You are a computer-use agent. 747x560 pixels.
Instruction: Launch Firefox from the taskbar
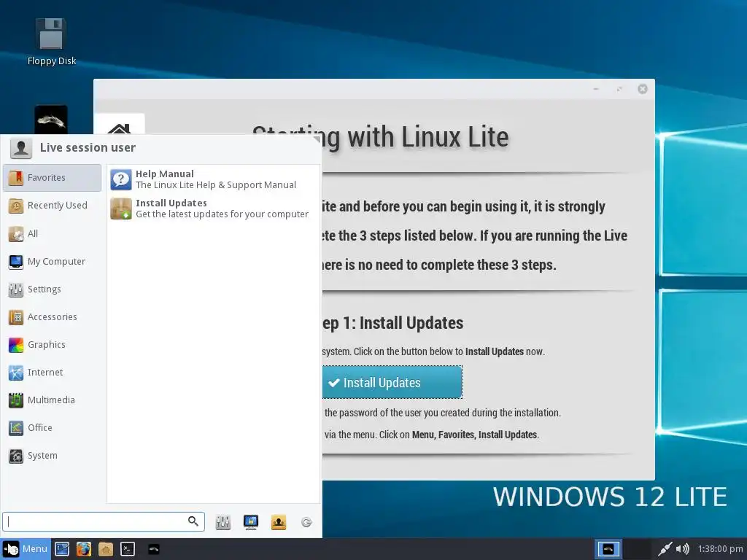tap(84, 549)
